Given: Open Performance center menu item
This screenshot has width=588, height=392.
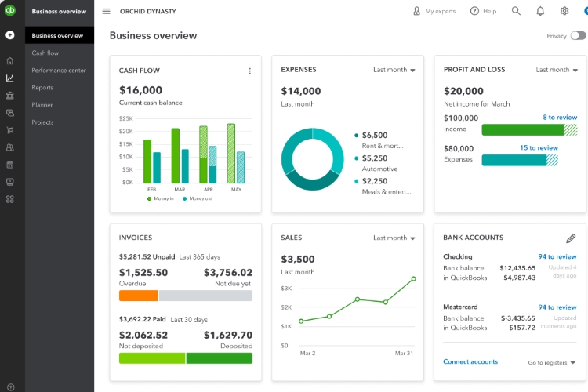Looking at the screenshot, I should tap(59, 71).
